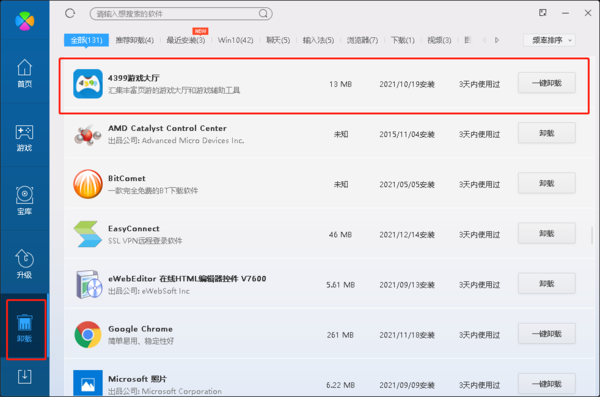Click 卸载 button for BitComet
Screen dimensions: 600x397
pyautogui.click(x=546, y=183)
